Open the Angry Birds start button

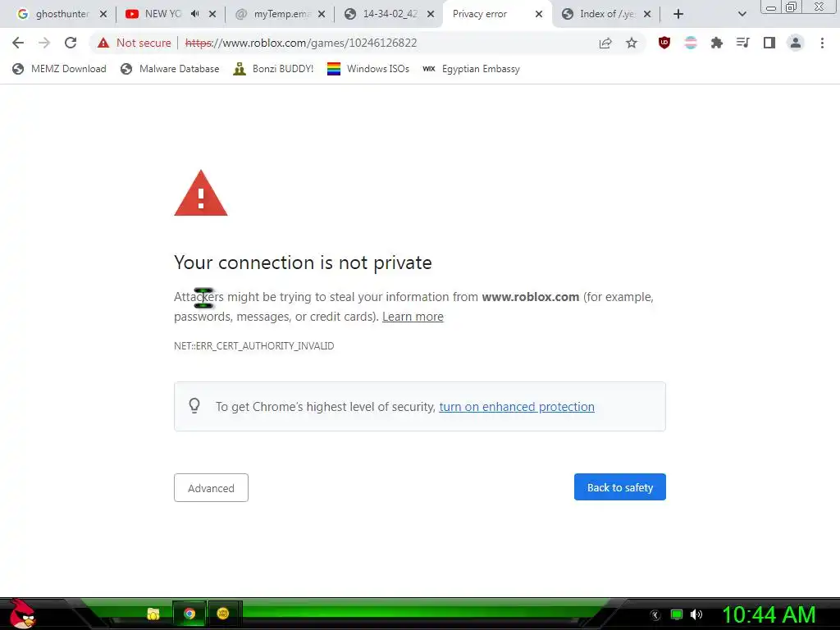pyautogui.click(x=21, y=614)
